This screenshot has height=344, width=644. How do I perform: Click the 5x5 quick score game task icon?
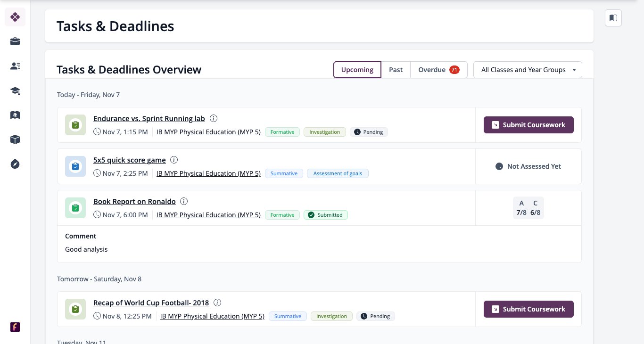coord(75,166)
